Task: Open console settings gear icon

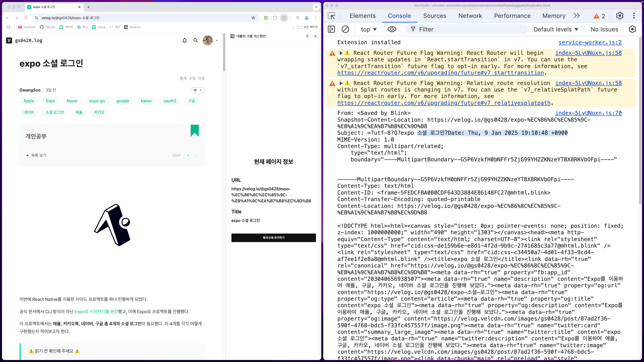Action: 632,29
